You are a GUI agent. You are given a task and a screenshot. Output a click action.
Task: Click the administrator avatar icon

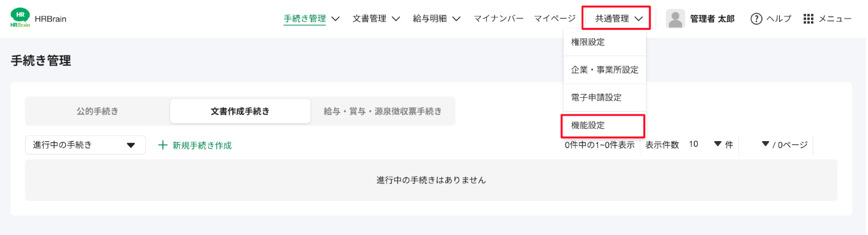675,19
